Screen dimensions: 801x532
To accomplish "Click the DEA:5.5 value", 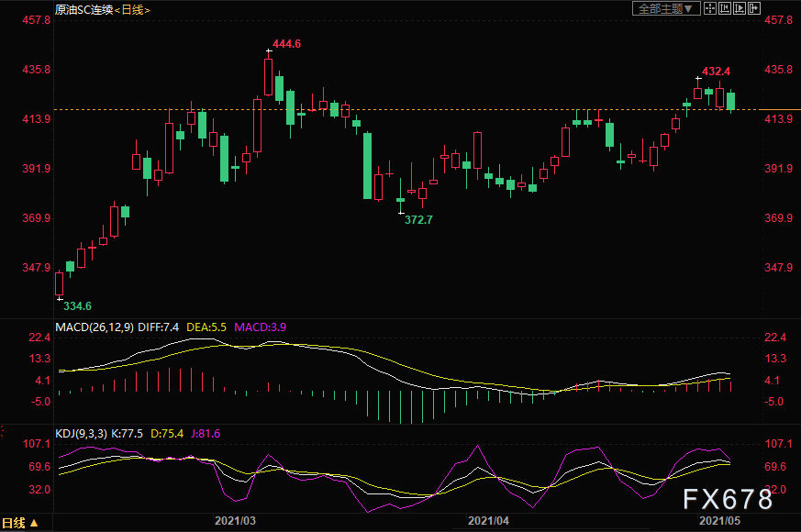I will point(206,327).
